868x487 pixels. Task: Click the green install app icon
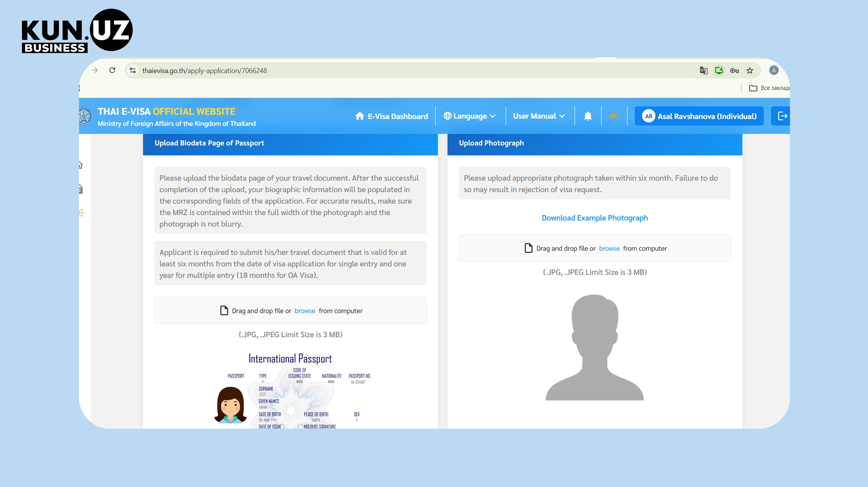click(719, 70)
